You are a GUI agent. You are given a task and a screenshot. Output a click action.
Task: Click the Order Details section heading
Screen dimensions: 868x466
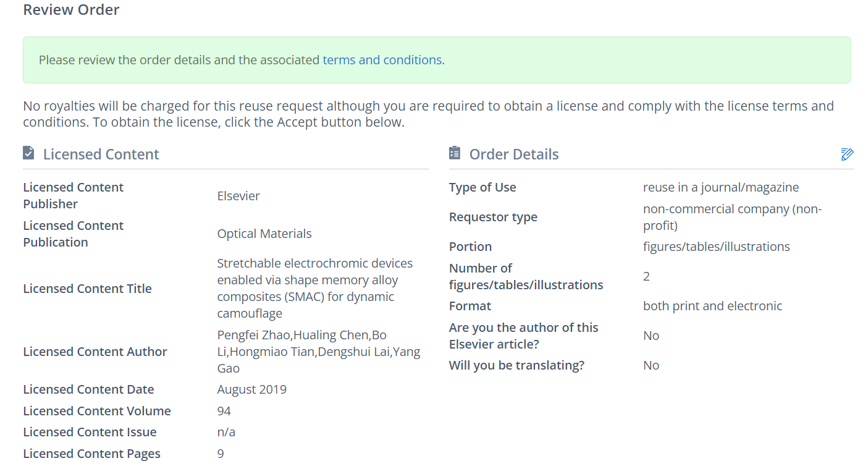point(513,155)
